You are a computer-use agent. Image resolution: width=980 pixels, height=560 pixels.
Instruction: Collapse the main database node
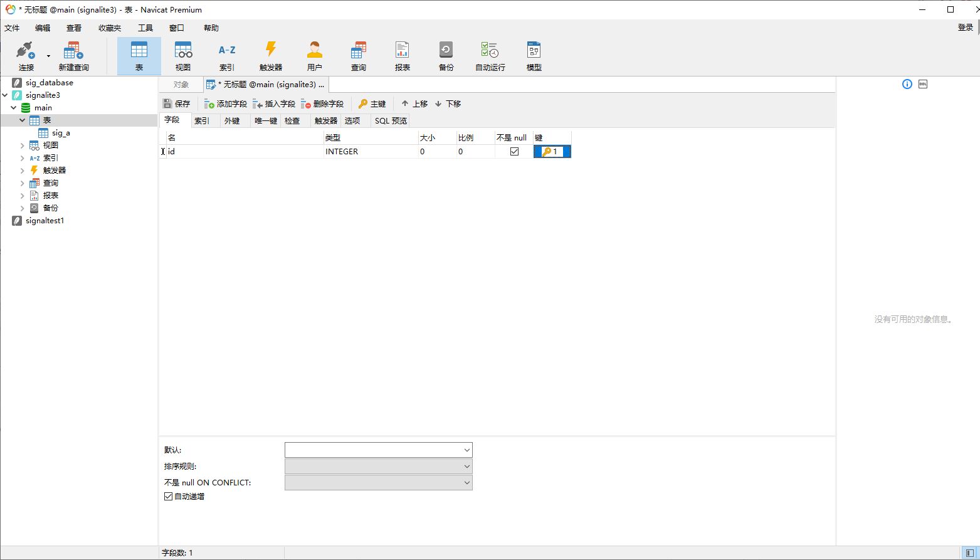pyautogui.click(x=13, y=108)
